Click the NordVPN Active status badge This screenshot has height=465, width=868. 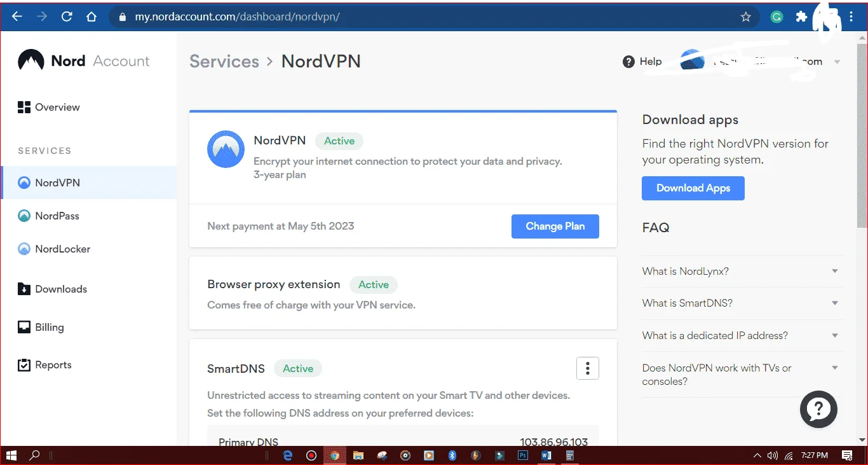[x=339, y=141]
